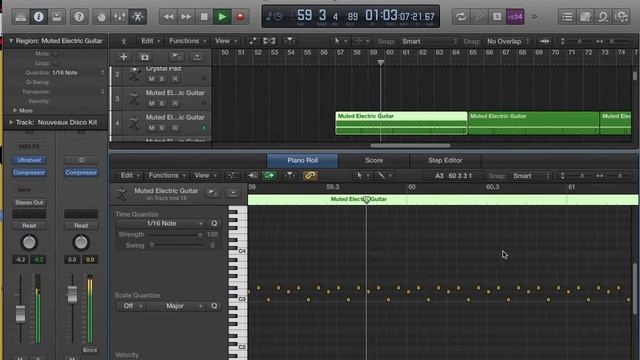Open the Drag No Overlap dropdown
The height and width of the screenshot is (360, 640).
pyautogui.click(x=508, y=41)
